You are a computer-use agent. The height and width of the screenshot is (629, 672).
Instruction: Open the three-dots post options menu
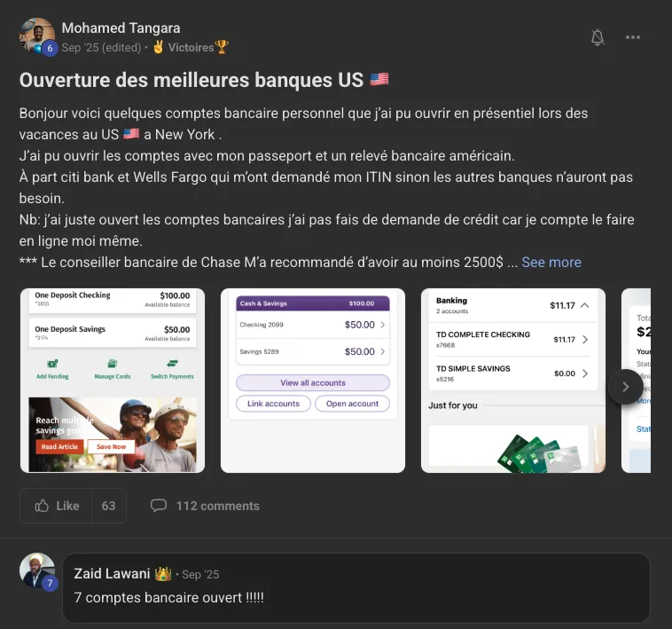click(633, 37)
